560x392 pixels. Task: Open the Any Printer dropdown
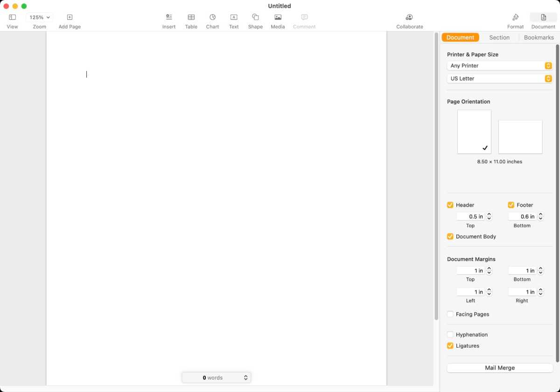pos(499,66)
